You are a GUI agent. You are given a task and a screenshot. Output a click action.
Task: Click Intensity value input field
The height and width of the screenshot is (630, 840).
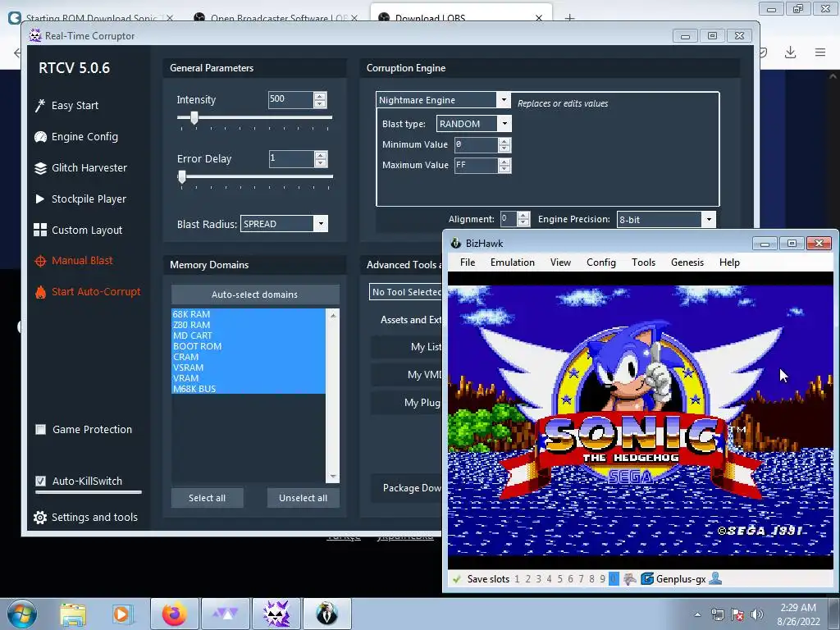tap(290, 99)
